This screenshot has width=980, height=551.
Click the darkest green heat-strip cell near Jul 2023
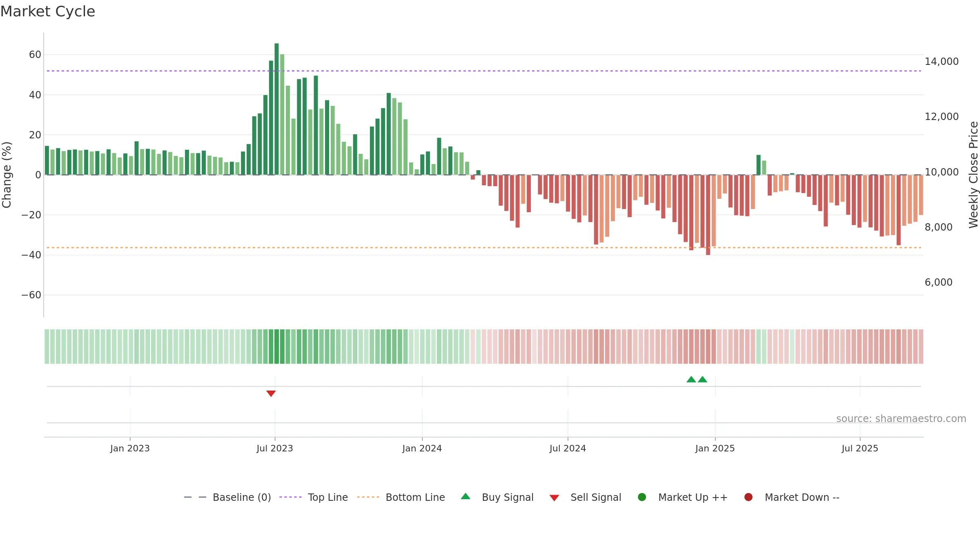click(x=276, y=347)
